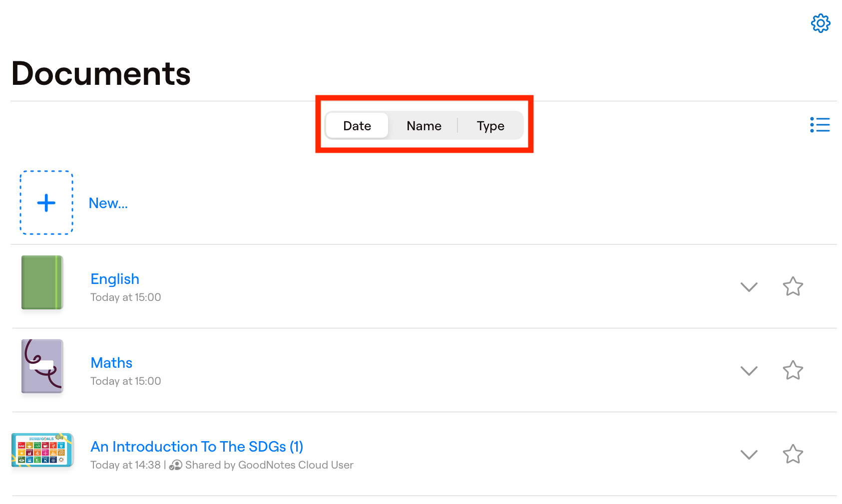Sort documents by Type
This screenshot has width=842, height=504.
(490, 126)
